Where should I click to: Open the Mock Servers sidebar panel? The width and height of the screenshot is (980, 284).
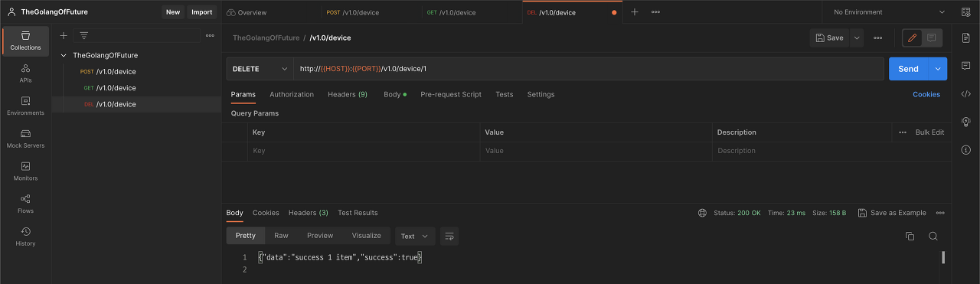tap(25, 139)
